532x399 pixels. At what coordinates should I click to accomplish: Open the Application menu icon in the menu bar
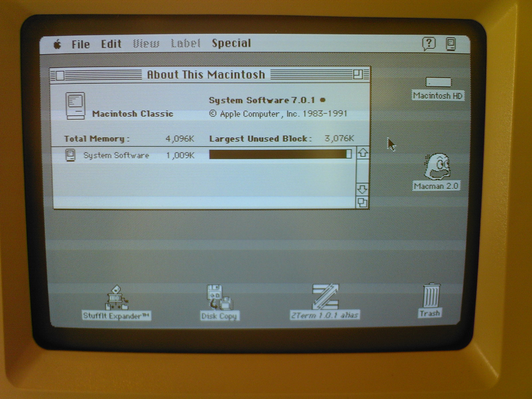click(451, 44)
